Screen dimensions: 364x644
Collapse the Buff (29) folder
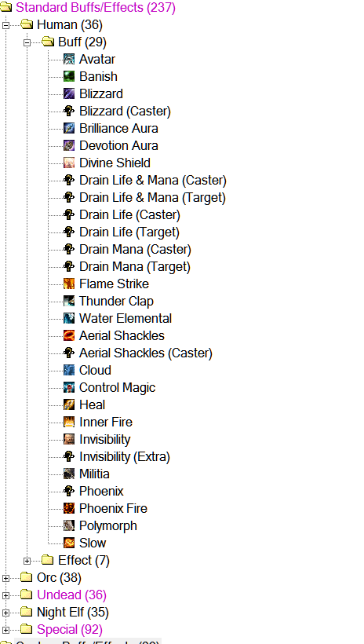[x=27, y=42]
